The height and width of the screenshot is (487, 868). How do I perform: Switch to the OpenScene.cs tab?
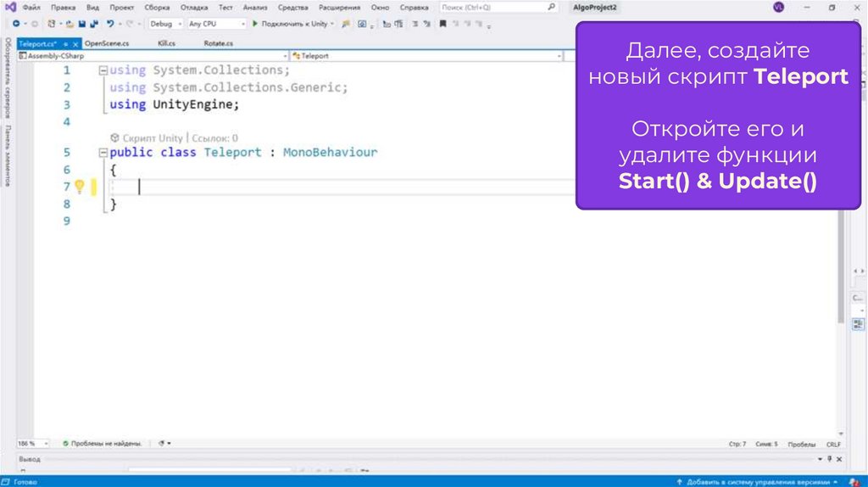pos(107,43)
